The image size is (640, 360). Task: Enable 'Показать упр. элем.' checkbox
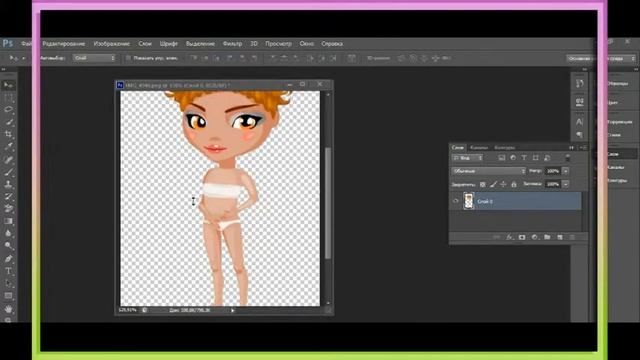pyautogui.click(x=128, y=58)
